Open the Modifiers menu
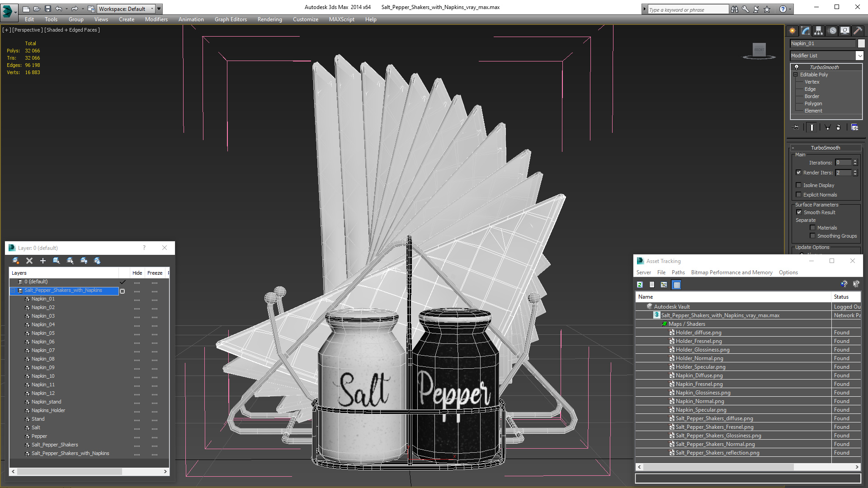Screen dimensions: 868x488 click(156, 19)
